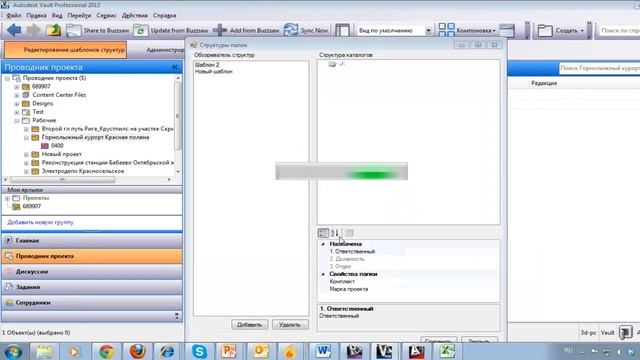Collapse the 'Проводник проекта ($)' root node
Screen dimensions: 640x360
[x=7, y=78]
